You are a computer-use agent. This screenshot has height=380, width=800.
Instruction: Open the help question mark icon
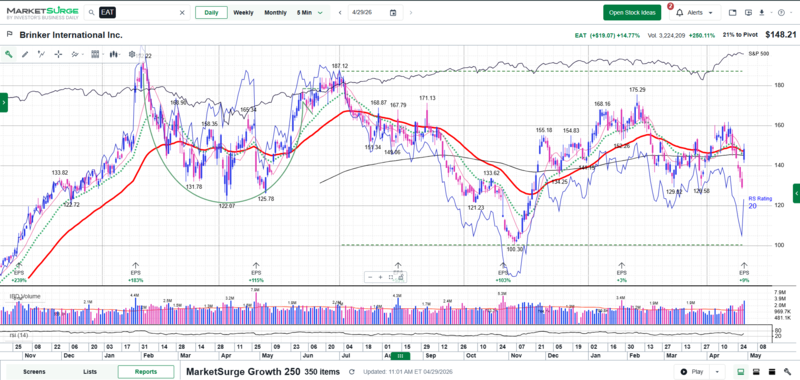781,13
